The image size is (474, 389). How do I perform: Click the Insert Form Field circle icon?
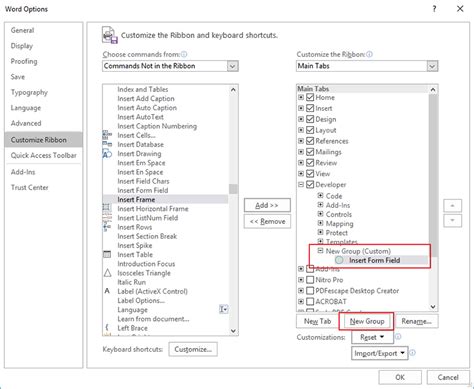339,260
